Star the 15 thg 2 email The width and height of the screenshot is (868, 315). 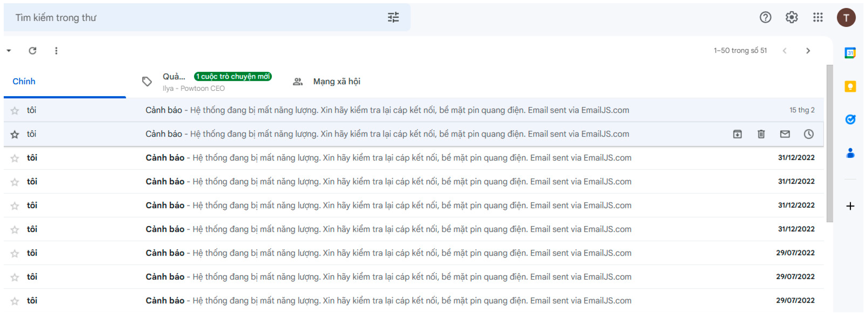click(14, 111)
